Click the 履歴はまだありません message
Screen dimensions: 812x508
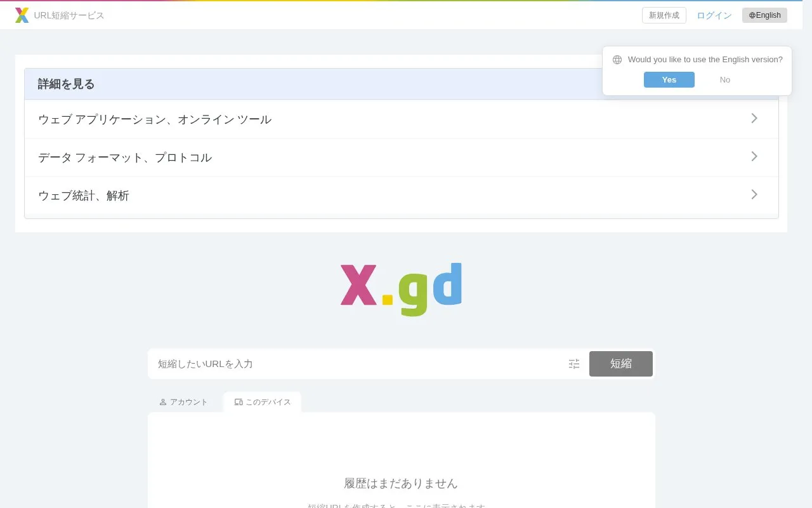coord(401,483)
